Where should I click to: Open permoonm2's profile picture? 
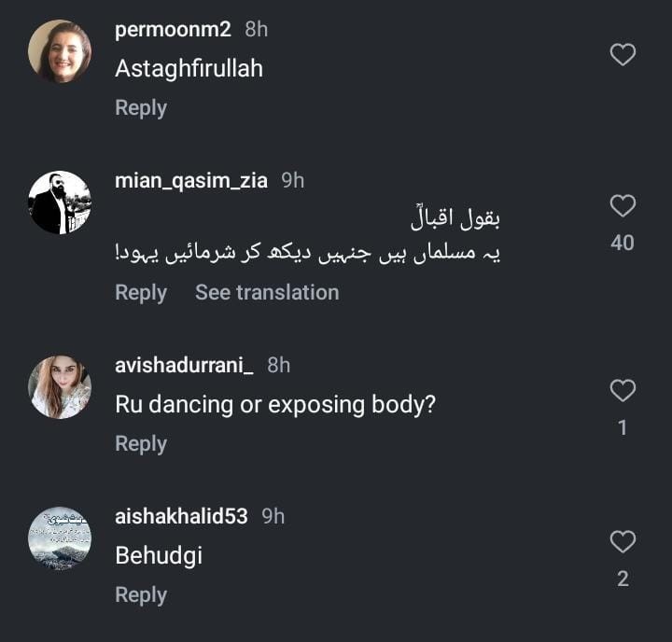point(60,51)
